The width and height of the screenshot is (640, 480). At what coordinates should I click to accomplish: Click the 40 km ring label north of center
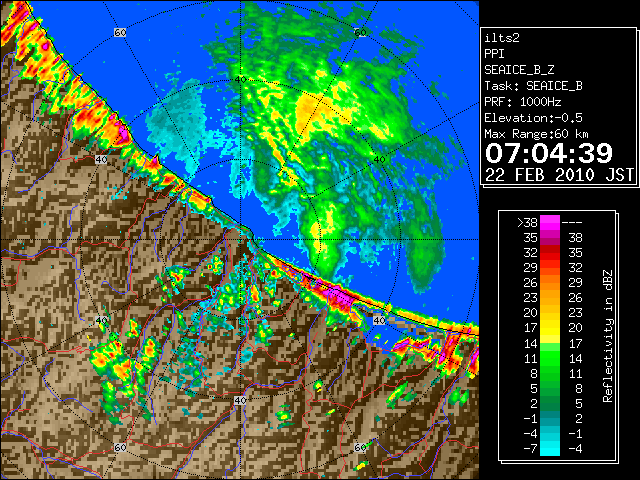pyautogui.click(x=240, y=79)
